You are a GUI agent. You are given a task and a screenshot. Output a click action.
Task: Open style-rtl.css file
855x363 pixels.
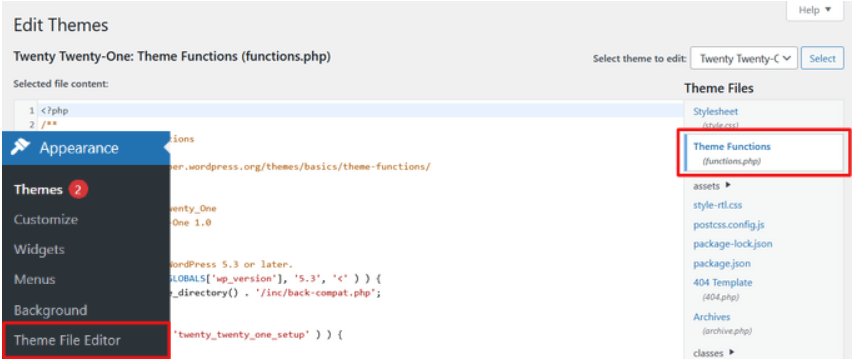point(718,205)
